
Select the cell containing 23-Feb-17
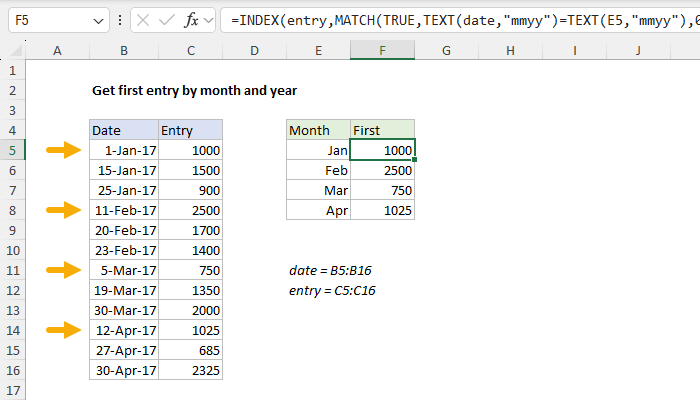point(124,250)
